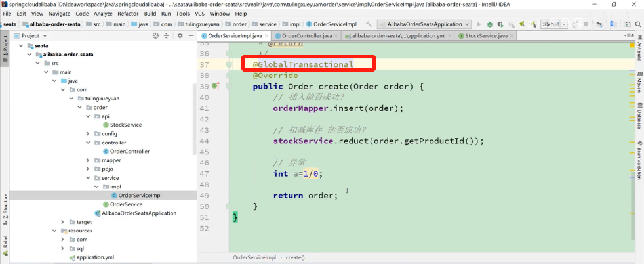Open the Database tool window

pyautogui.click(x=639, y=116)
